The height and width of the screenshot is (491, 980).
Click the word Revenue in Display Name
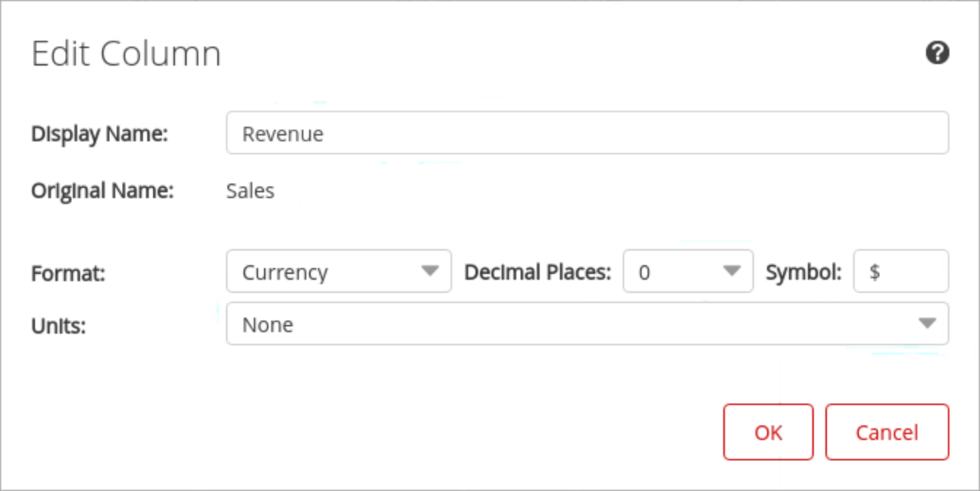(282, 134)
